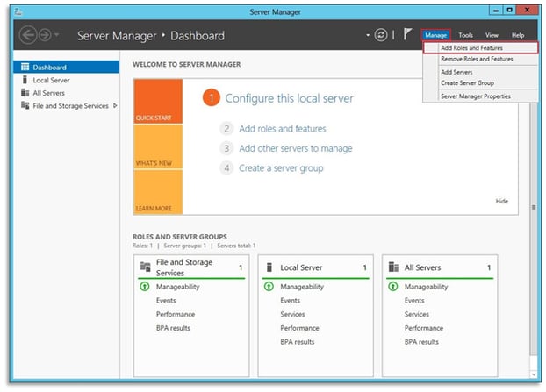
Task: Open the Tools menu
Action: pos(465,35)
